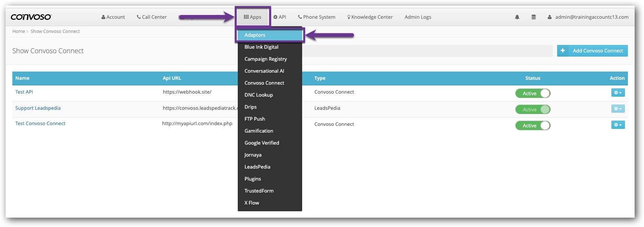Open the gear action dropdown for Test API
Screen dimensions: 644x227
coord(618,93)
